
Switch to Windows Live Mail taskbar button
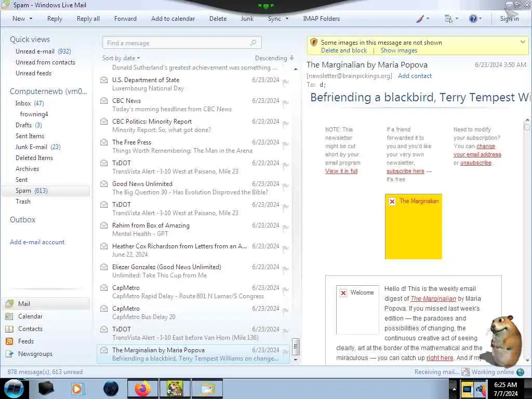[207, 389]
